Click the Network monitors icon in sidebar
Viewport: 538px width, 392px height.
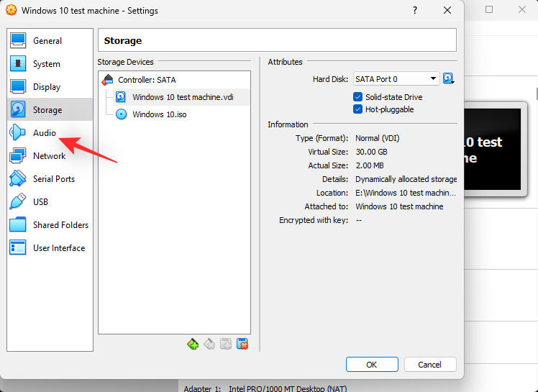(x=18, y=156)
